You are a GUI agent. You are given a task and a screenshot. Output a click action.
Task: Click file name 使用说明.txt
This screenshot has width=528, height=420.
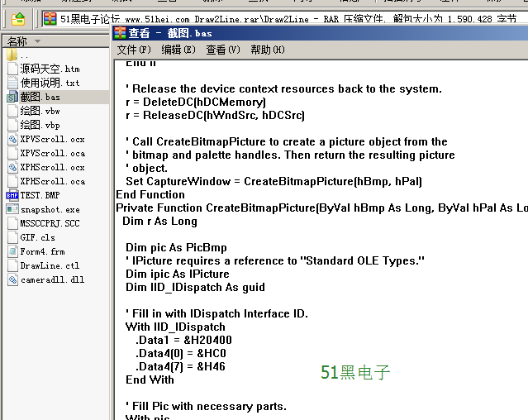50,83
